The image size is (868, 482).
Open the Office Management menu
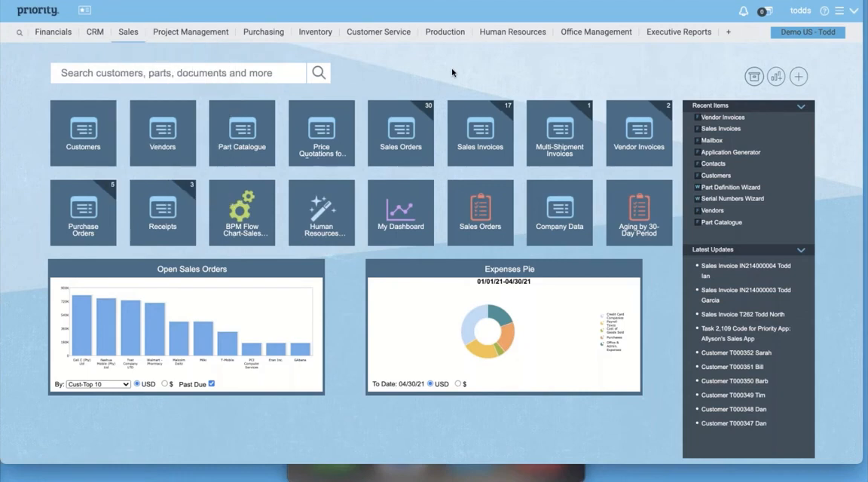pos(596,32)
